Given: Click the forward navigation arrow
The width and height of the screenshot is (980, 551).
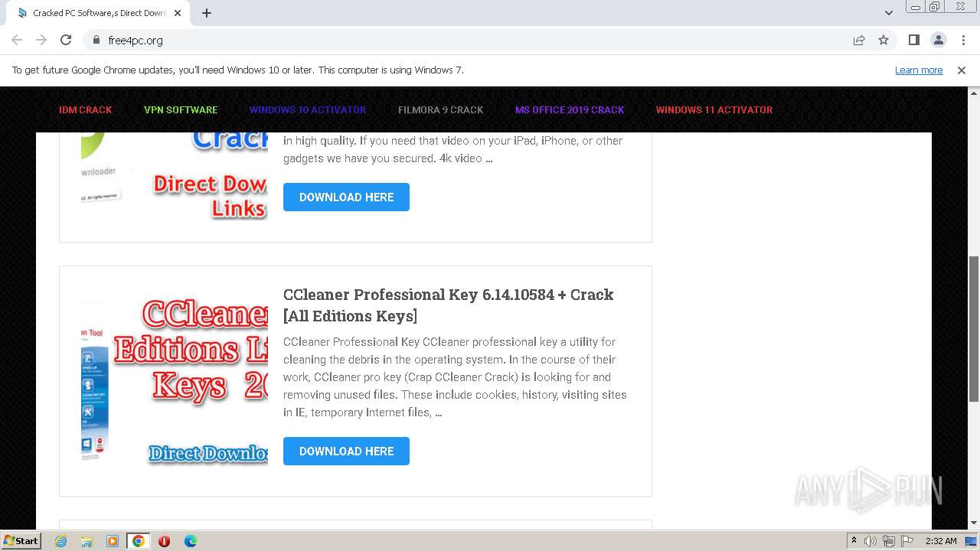Looking at the screenshot, I should pos(41,40).
